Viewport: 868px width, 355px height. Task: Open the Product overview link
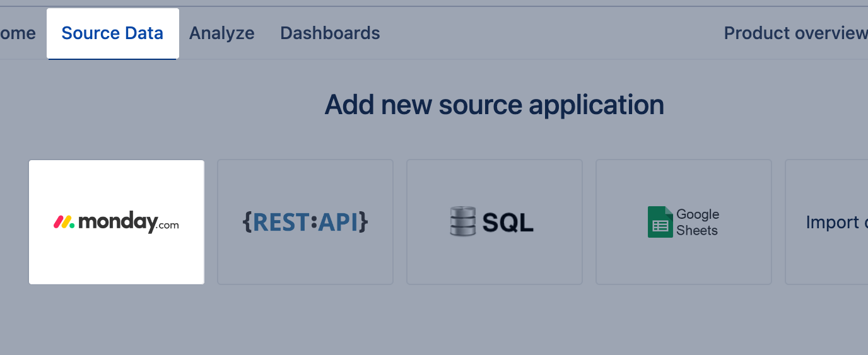coord(795,33)
